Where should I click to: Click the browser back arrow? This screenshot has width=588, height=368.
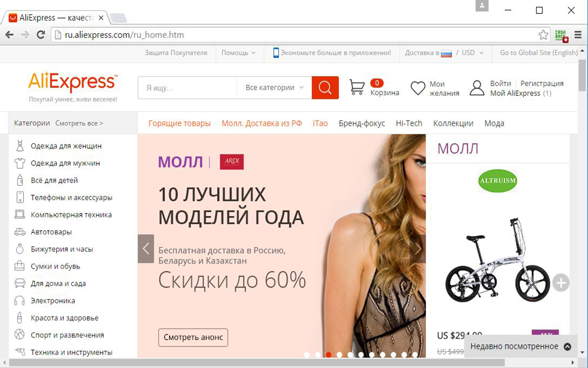pos(9,34)
